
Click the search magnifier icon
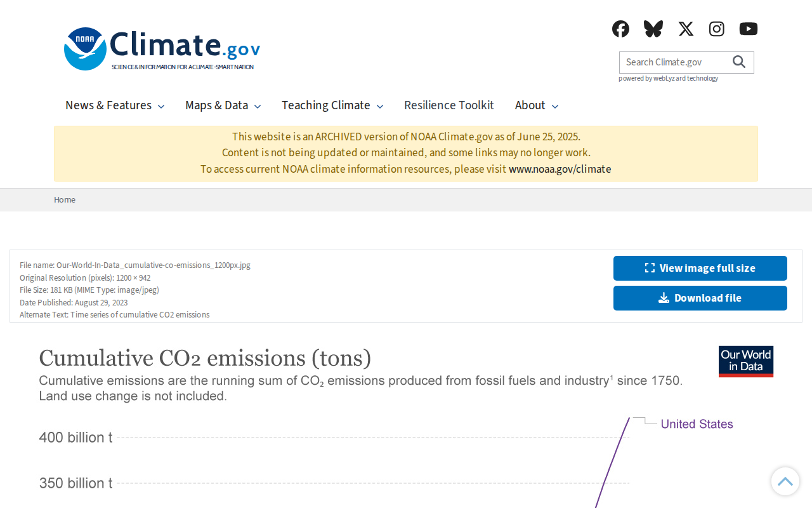tap(739, 62)
